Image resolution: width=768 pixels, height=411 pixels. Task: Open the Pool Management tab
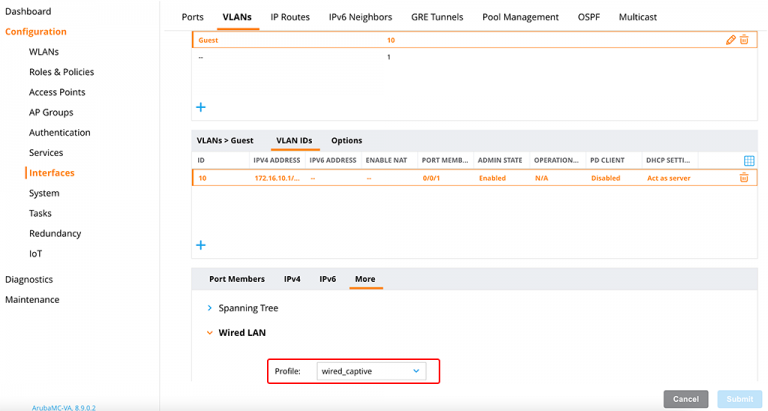coord(520,17)
